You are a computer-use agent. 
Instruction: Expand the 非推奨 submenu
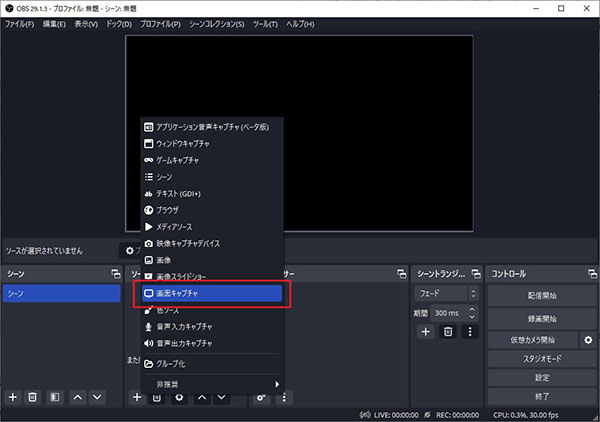coord(212,383)
